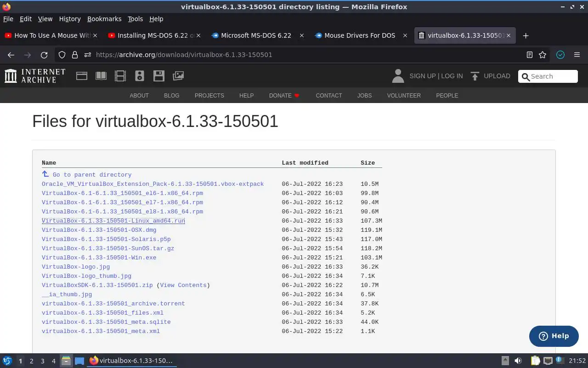Open the Tools menu

(136, 19)
